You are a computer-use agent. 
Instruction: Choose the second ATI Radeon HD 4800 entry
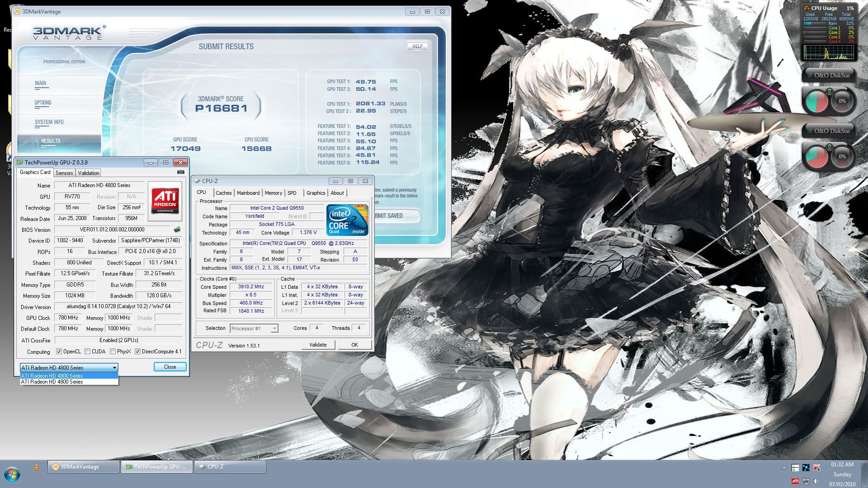point(69,382)
